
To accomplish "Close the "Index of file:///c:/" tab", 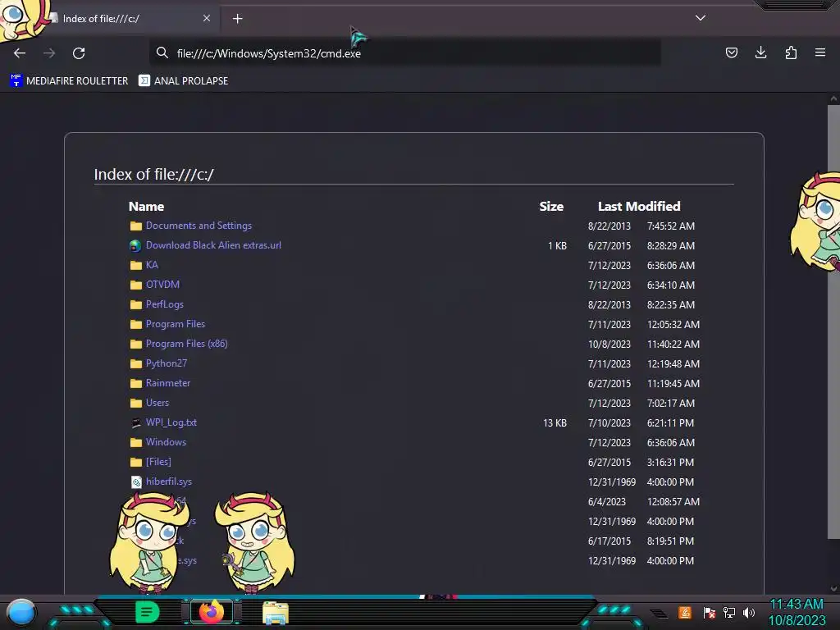I will pos(207,18).
